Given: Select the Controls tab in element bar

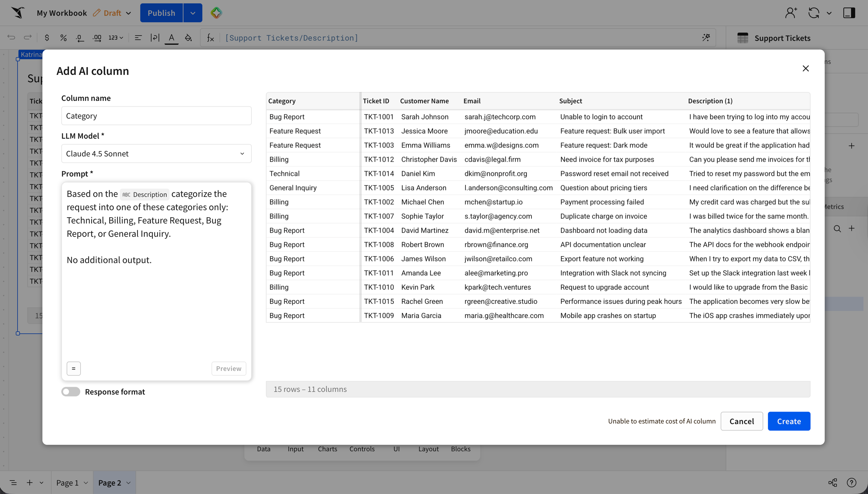Looking at the screenshot, I should pos(362,449).
